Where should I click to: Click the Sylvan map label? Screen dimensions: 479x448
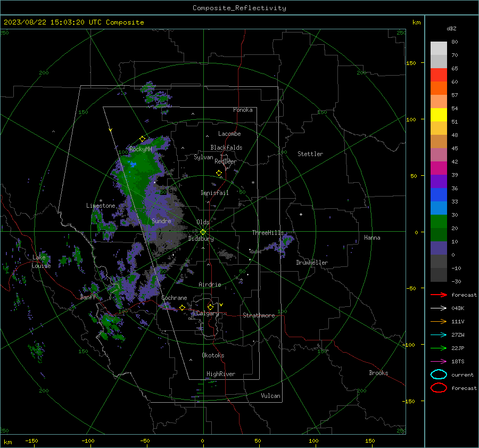pos(203,157)
